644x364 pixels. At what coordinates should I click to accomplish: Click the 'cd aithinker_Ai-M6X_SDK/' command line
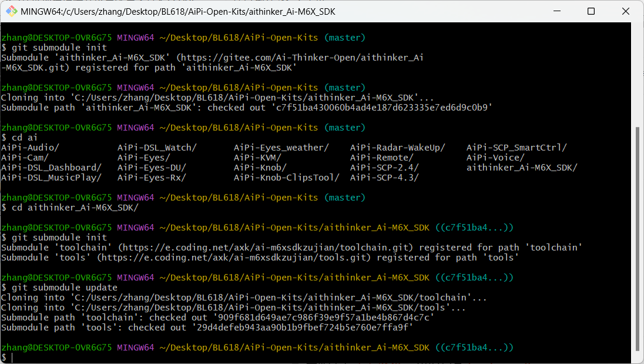(75, 208)
